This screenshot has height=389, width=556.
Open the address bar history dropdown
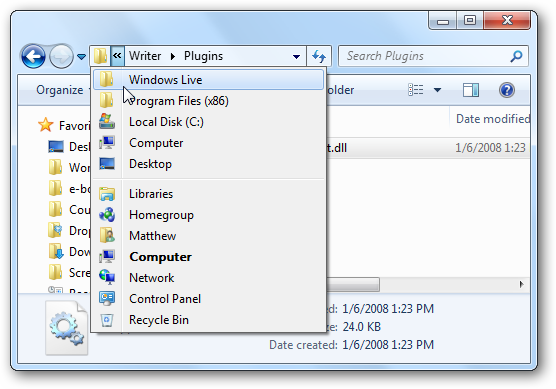pos(296,56)
